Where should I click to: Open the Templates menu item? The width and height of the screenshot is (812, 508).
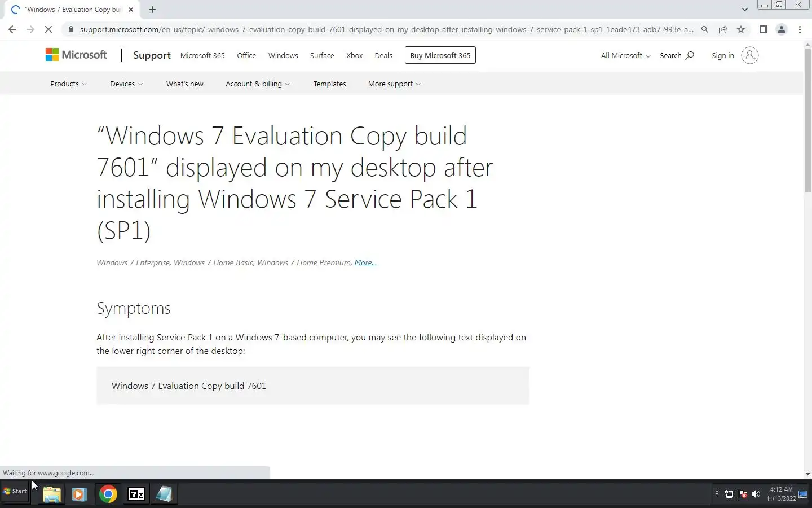pos(329,84)
